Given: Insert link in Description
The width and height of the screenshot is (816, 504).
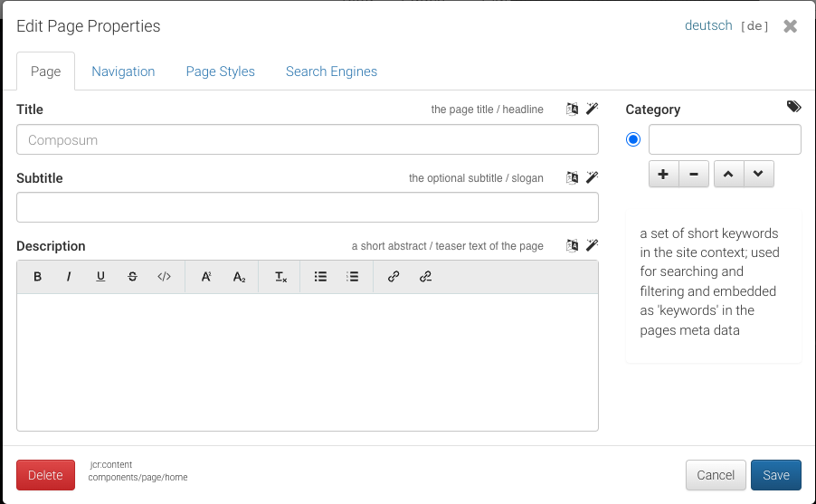Looking at the screenshot, I should tap(394, 277).
